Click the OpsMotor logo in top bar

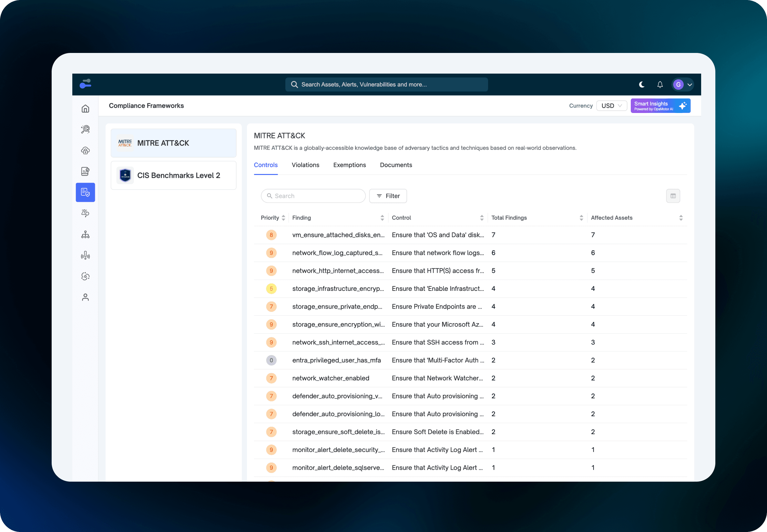86,84
